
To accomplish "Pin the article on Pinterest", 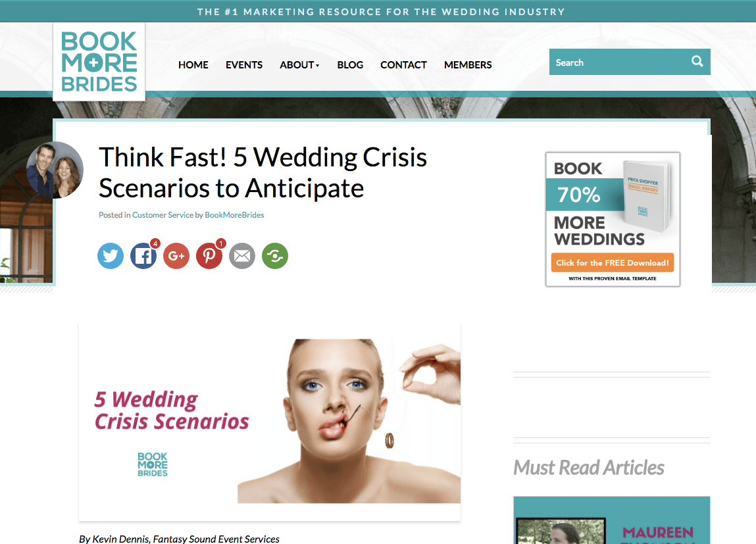I will point(209,256).
